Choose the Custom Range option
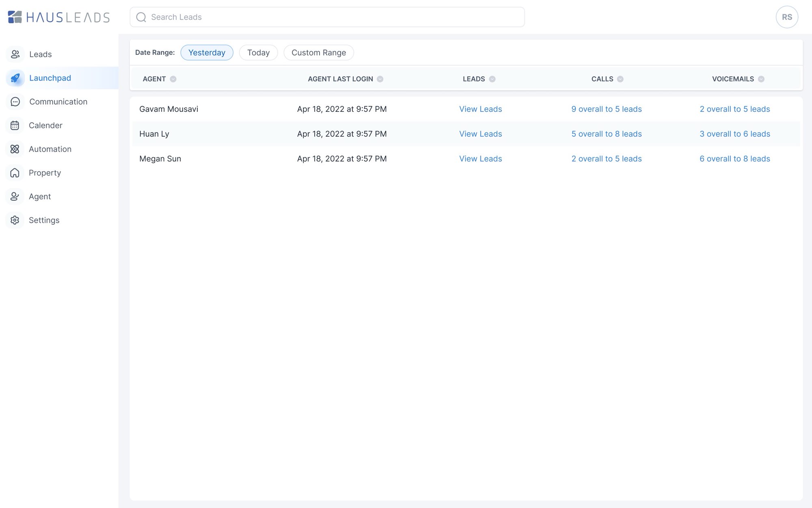This screenshot has width=812, height=508. (x=319, y=52)
